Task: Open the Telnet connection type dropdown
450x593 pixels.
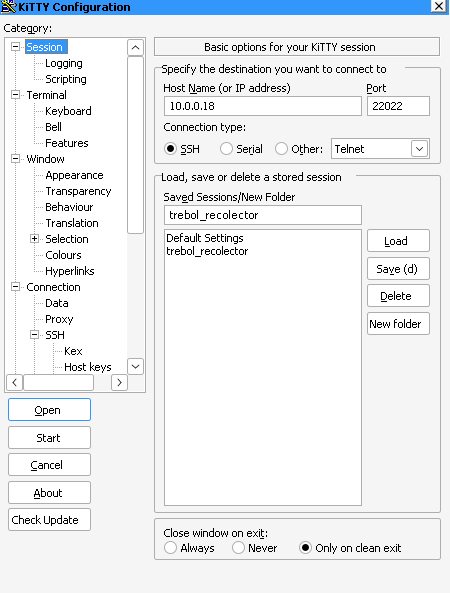Action: click(x=419, y=149)
